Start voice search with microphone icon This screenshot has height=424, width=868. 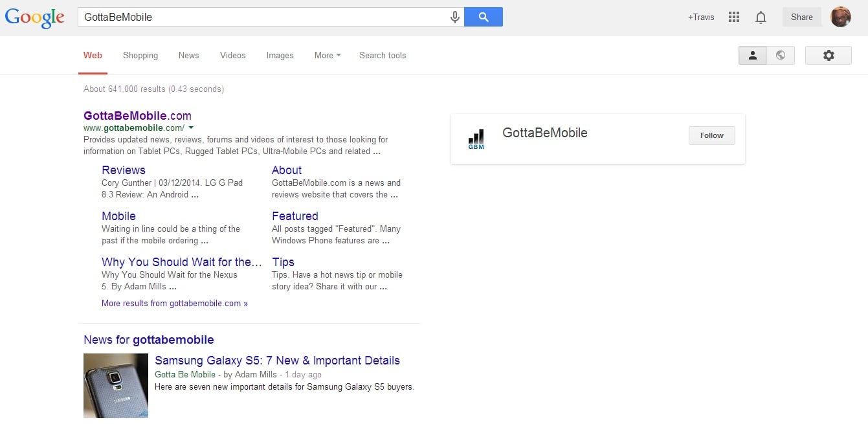455,17
